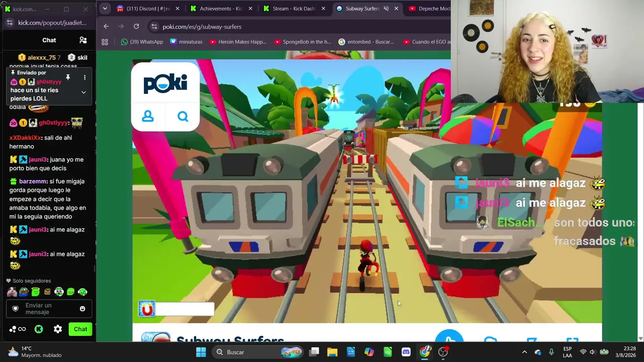Image resolution: width=644 pixels, height=362 pixels.
Task: Switch to the Depeche Mode tab
Action: [429, 9]
